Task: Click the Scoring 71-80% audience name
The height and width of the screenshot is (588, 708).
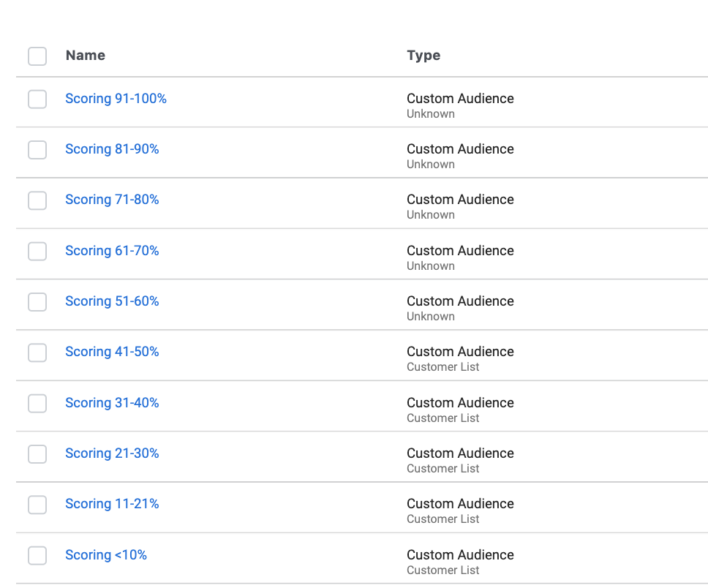Action: [112, 200]
